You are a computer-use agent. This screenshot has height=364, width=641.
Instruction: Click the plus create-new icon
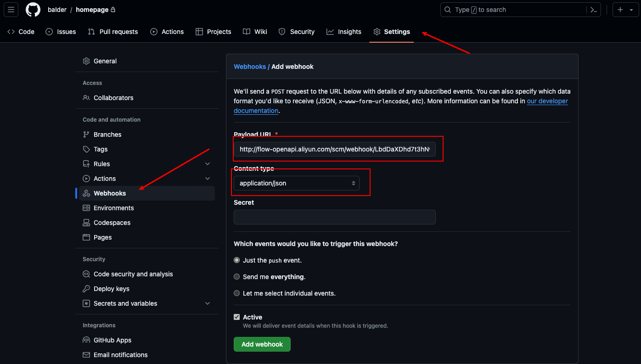point(620,10)
